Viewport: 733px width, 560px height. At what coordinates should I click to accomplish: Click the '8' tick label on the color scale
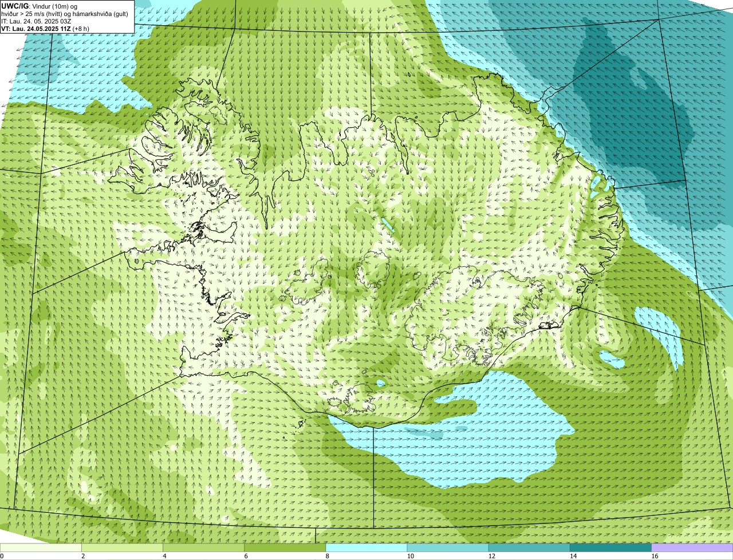327,556
